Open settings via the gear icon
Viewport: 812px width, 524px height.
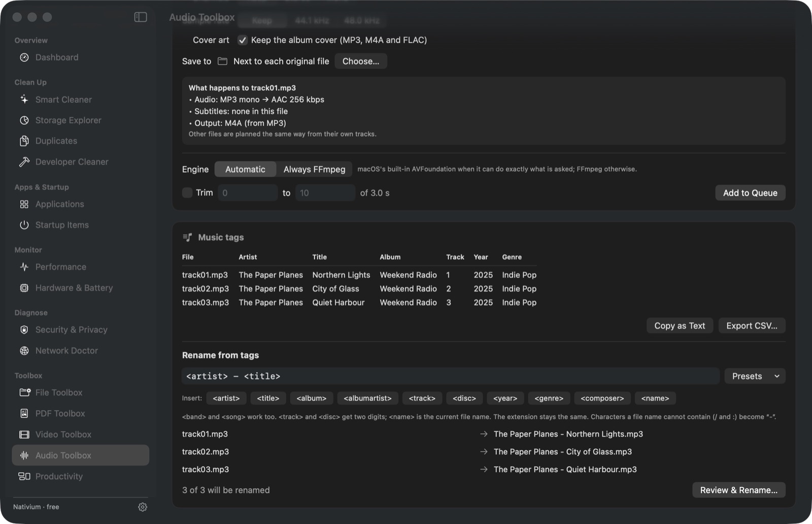143,507
